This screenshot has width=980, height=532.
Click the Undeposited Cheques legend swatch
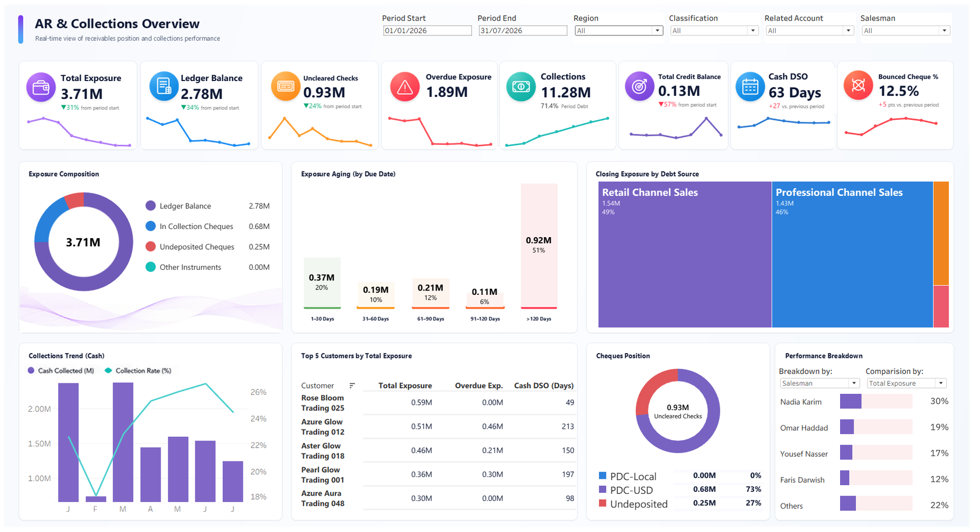pos(151,246)
